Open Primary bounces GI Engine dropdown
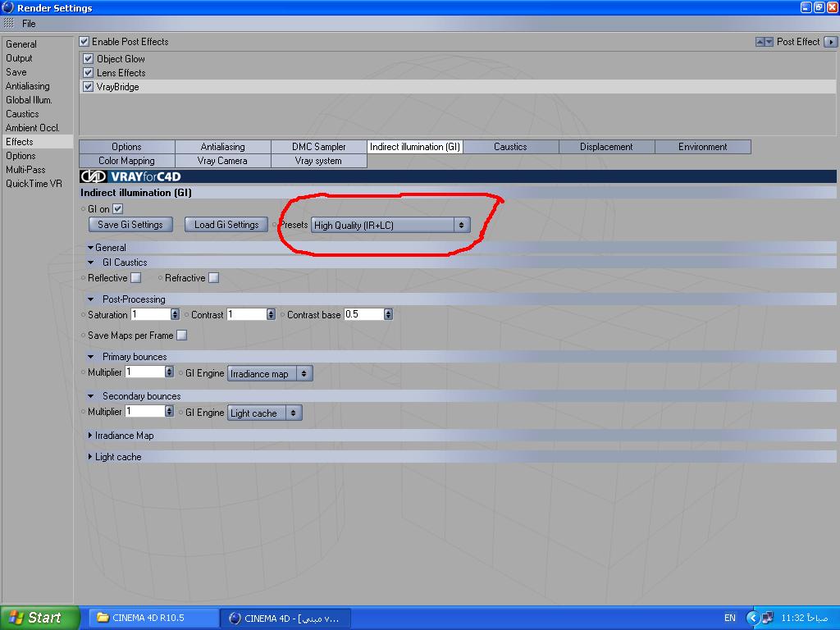840x630 pixels. coord(270,373)
